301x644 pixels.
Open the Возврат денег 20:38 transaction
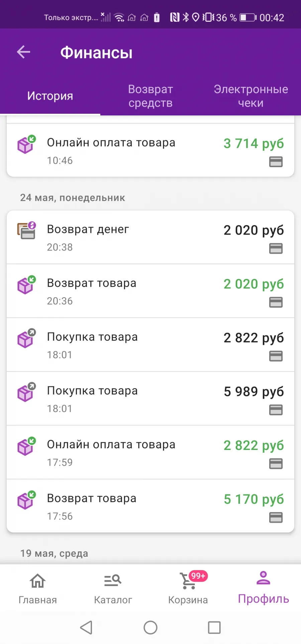coord(150,237)
